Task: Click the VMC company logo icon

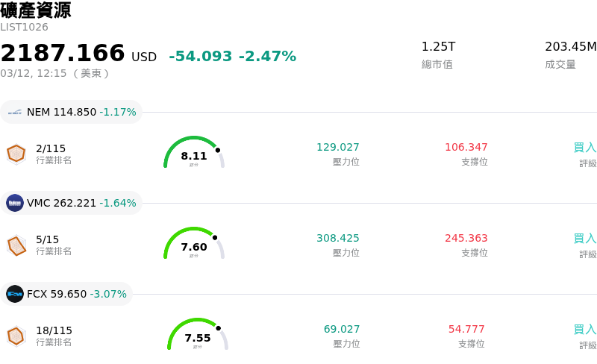Action: 15,203
